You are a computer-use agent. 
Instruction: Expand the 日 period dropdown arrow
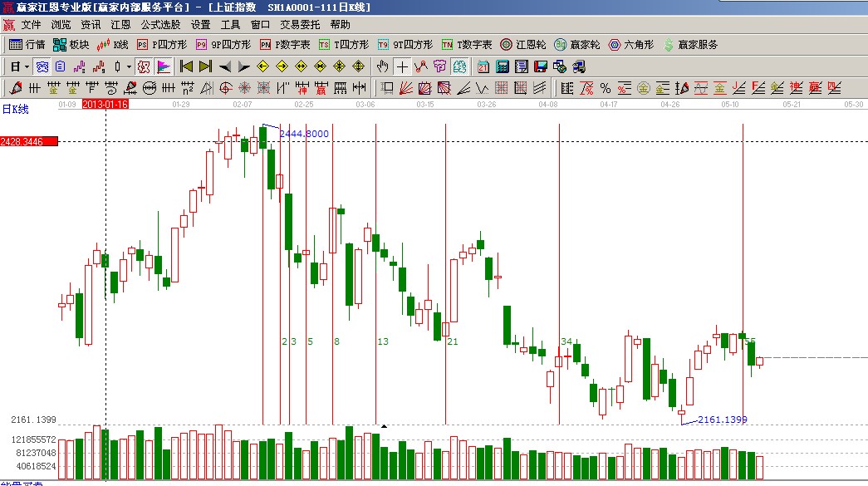point(27,66)
